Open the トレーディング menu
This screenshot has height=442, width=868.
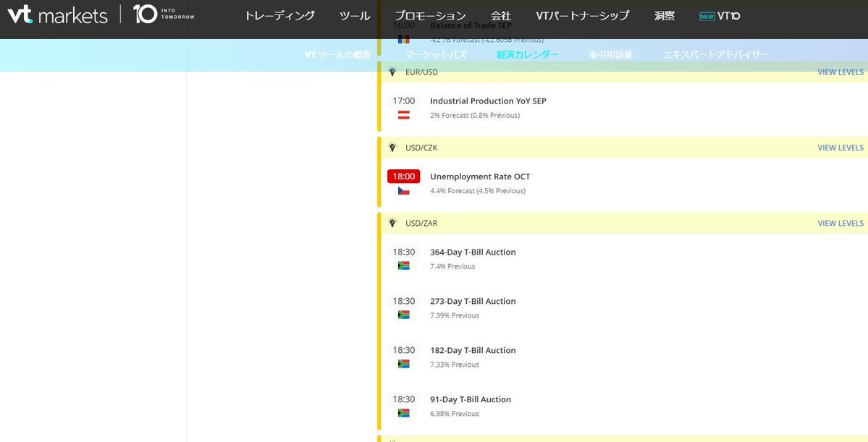pyautogui.click(x=279, y=16)
